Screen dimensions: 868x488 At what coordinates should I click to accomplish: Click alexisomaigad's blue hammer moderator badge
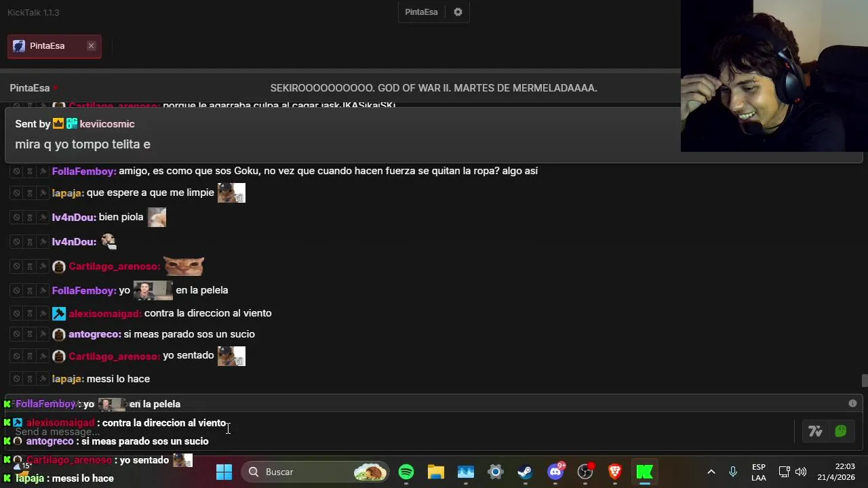[59, 313]
